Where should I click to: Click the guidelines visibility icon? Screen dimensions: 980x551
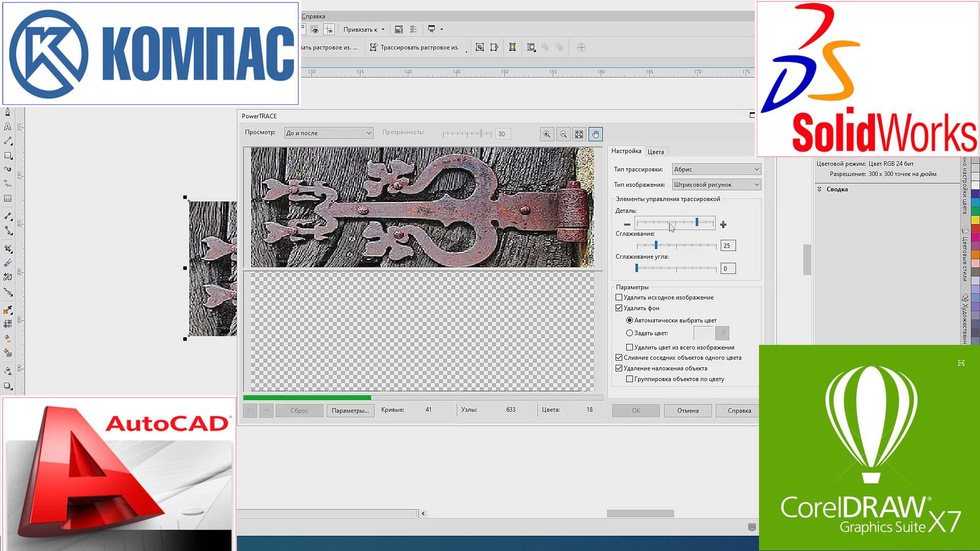329,30
